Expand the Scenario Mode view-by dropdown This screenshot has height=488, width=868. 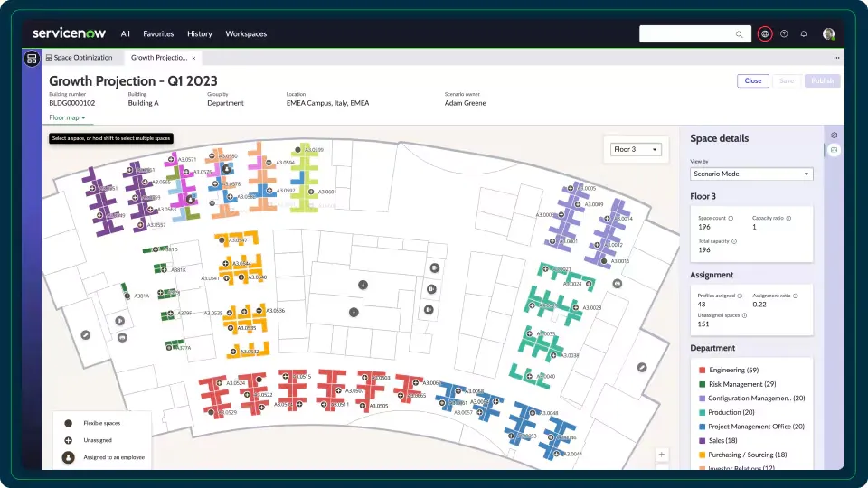751,174
